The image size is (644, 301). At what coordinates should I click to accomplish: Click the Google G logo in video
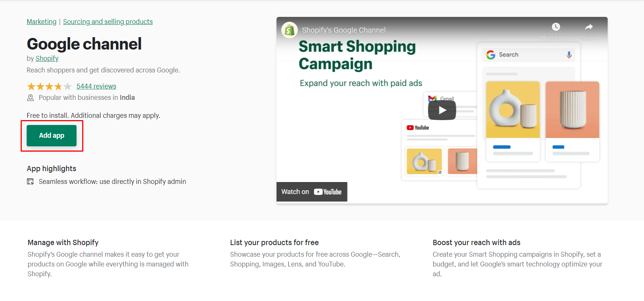click(491, 55)
